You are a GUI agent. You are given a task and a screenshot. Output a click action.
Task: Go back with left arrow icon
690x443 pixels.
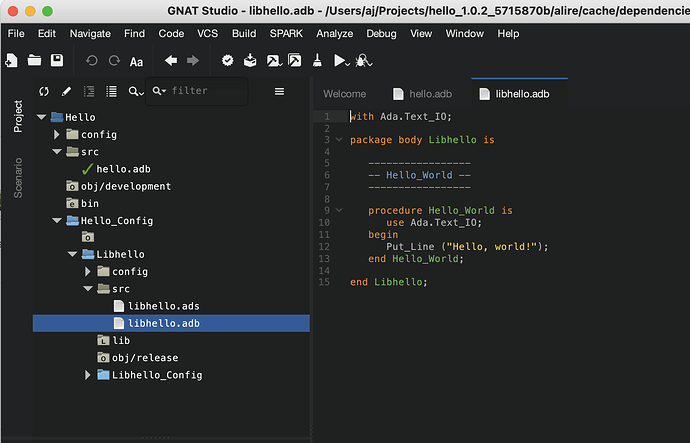[170, 61]
